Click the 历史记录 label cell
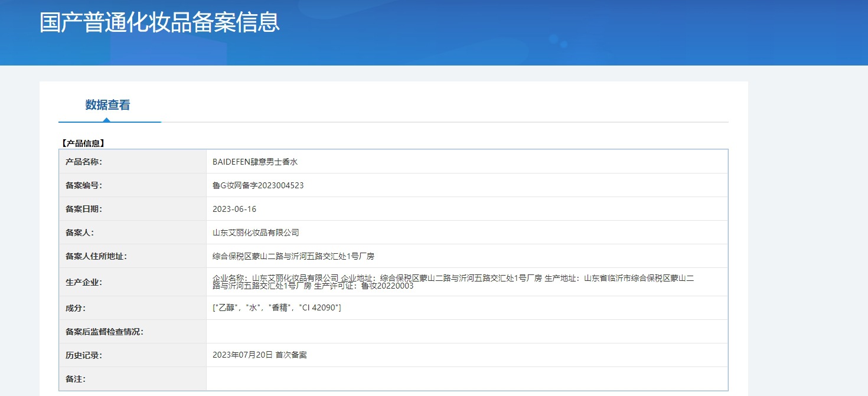Image resolution: width=868 pixels, height=396 pixels. click(133, 355)
